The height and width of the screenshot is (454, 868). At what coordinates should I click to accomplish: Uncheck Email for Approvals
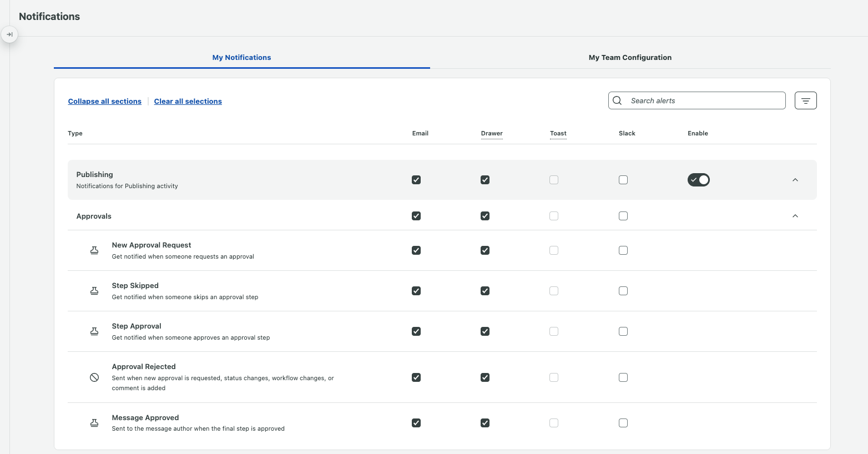click(x=416, y=216)
